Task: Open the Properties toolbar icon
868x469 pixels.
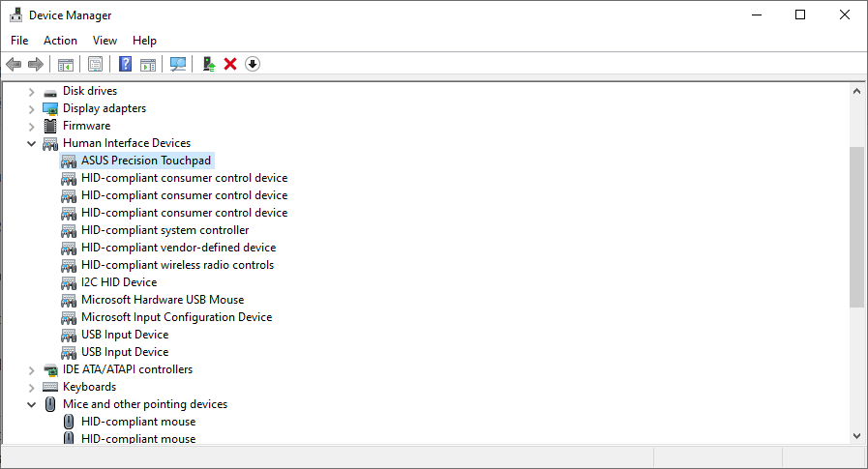Action: click(95, 64)
